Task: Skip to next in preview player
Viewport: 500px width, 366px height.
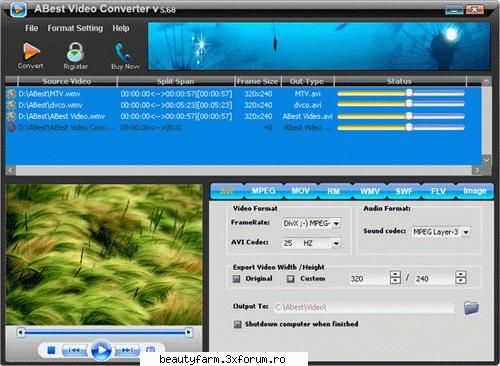Action: pos(128,350)
